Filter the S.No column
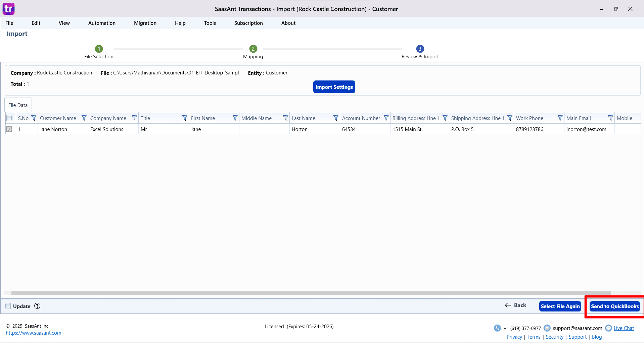 pos(34,118)
